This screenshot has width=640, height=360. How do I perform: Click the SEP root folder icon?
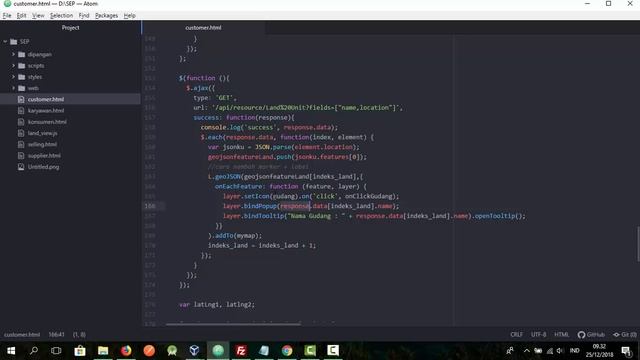(14, 42)
